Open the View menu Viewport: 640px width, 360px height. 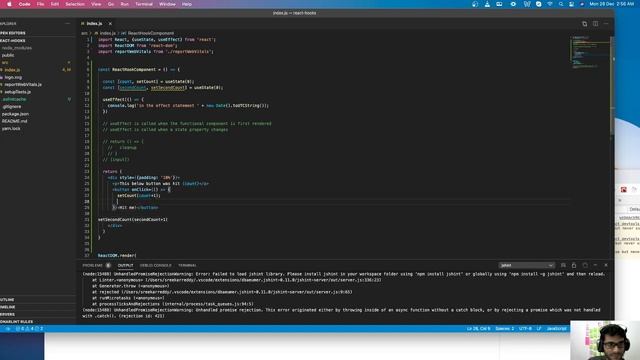click(96, 4)
